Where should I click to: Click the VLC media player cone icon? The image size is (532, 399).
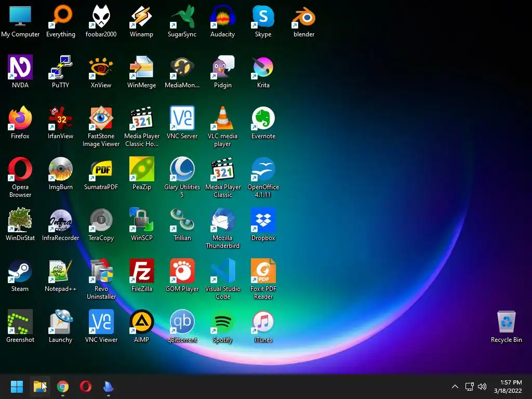222,118
